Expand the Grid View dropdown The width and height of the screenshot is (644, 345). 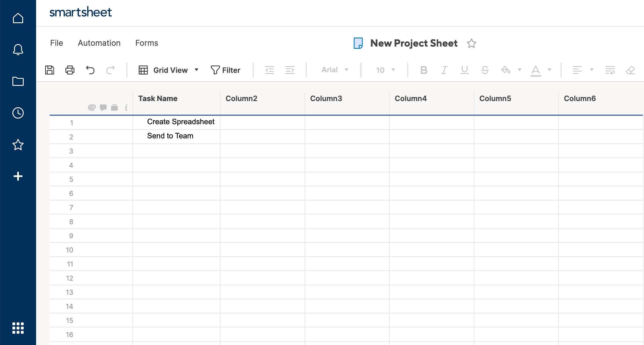point(196,70)
